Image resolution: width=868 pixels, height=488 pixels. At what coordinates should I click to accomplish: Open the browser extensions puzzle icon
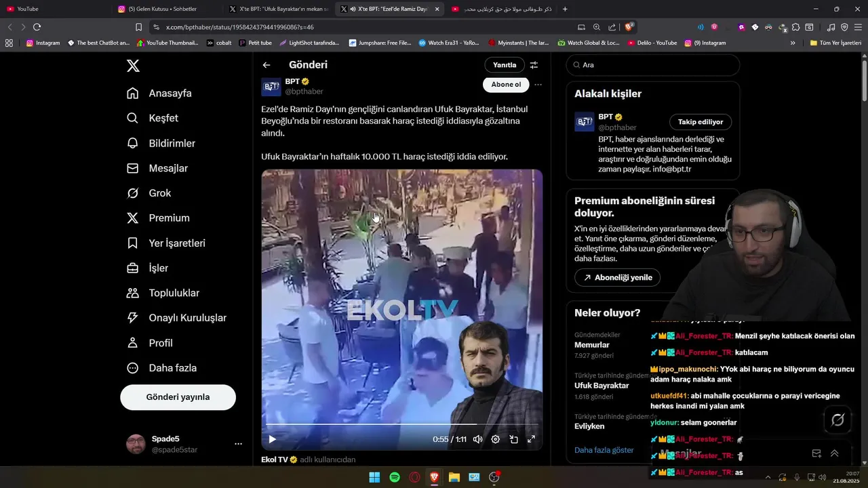coord(796,27)
